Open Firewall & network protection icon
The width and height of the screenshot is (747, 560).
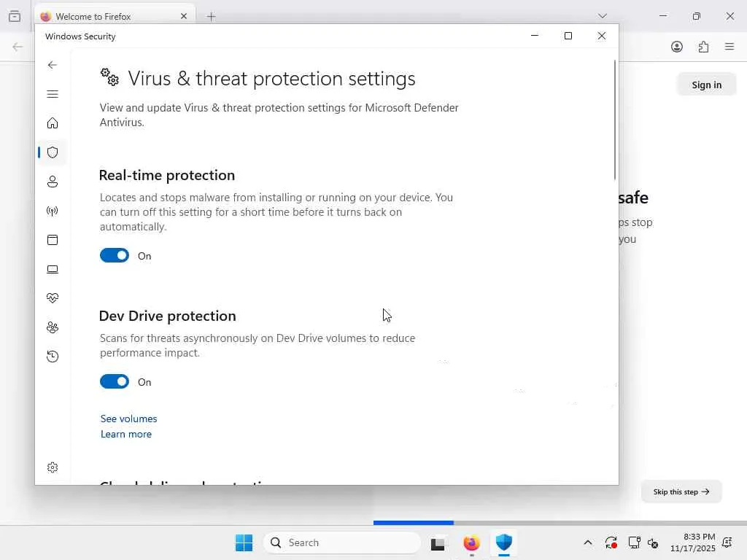pos(53,211)
